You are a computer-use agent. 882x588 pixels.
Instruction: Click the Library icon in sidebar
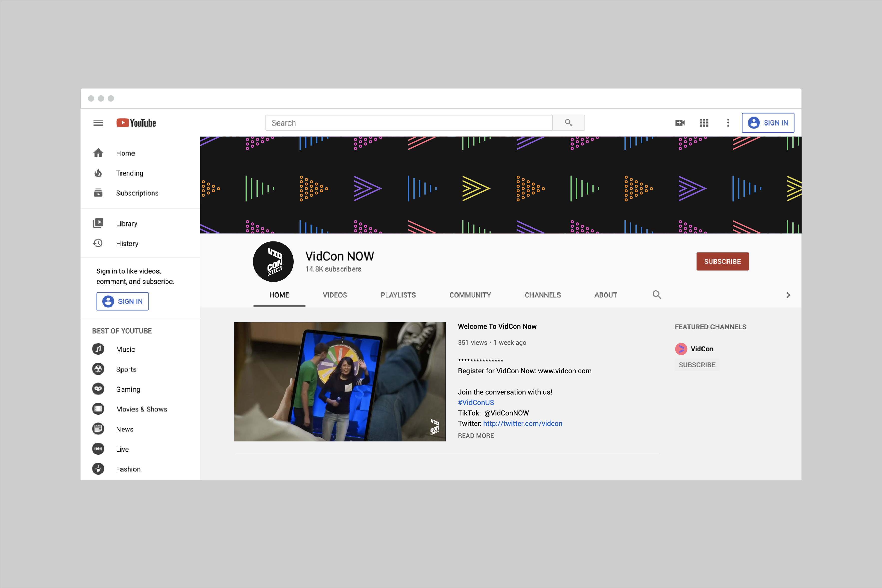98,223
